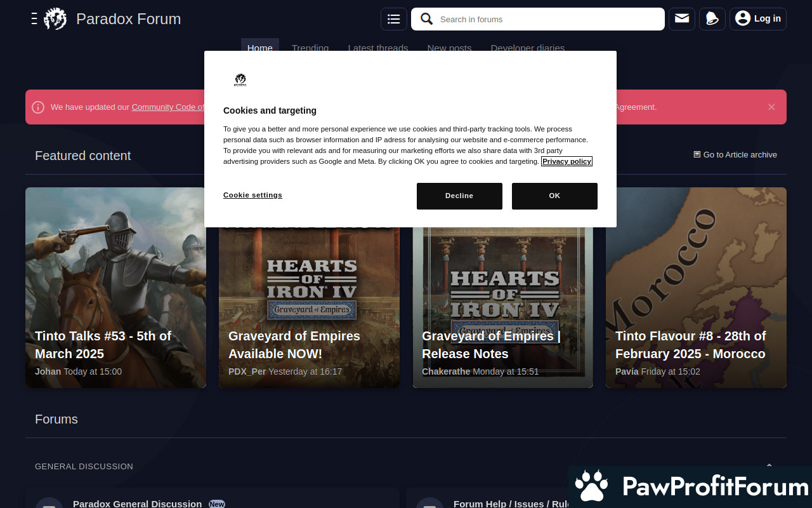The width and height of the screenshot is (812, 508).
Task: Click the Featured content heading
Action: pos(82,156)
